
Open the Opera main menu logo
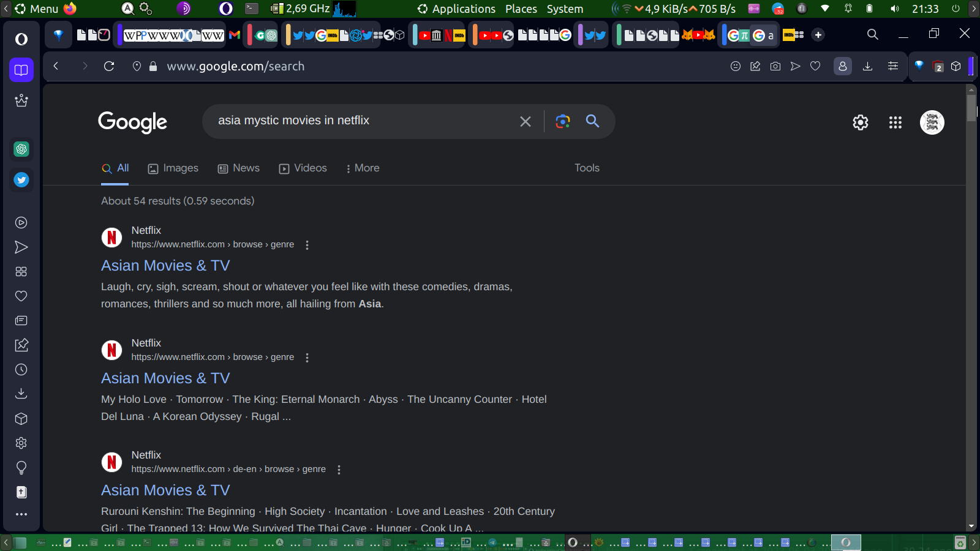point(21,39)
